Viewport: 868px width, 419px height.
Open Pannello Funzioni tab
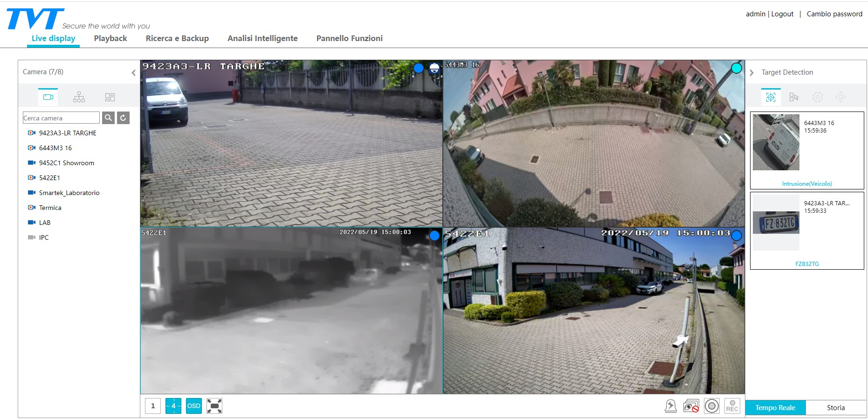pyautogui.click(x=350, y=38)
